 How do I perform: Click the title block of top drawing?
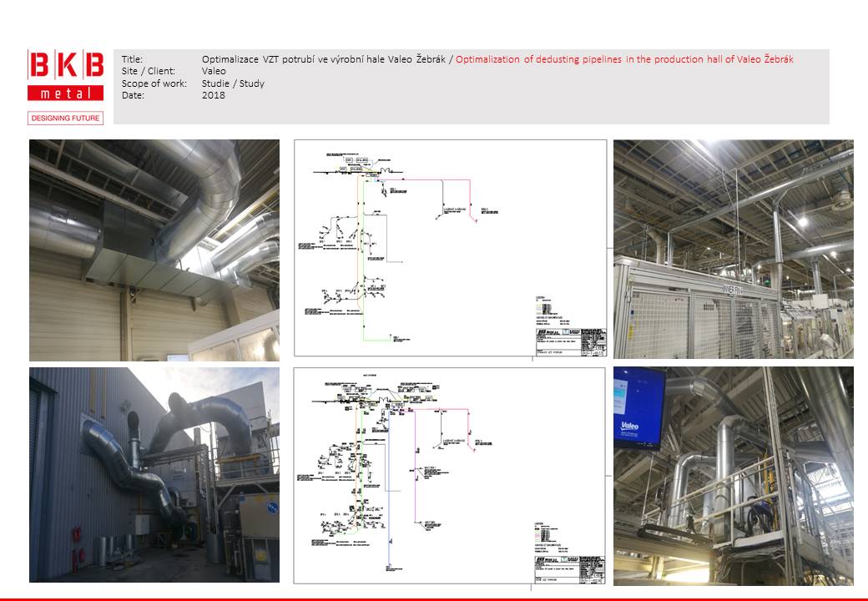click(569, 341)
